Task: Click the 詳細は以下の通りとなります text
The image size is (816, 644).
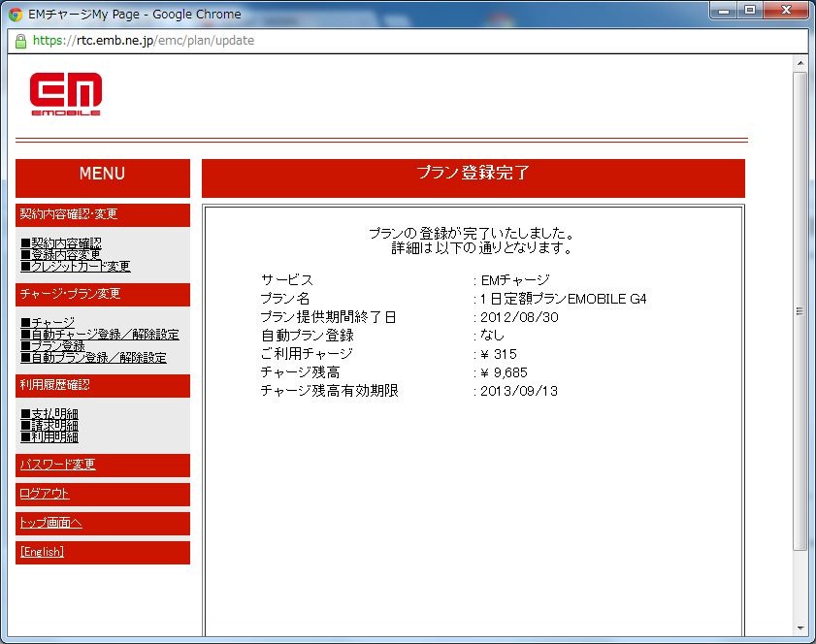Action: 482,248
